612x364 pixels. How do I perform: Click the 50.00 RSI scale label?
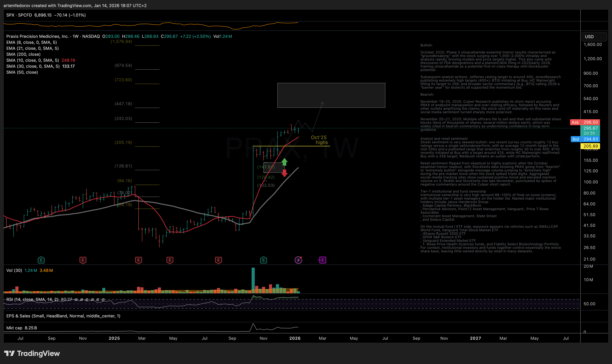click(x=589, y=304)
